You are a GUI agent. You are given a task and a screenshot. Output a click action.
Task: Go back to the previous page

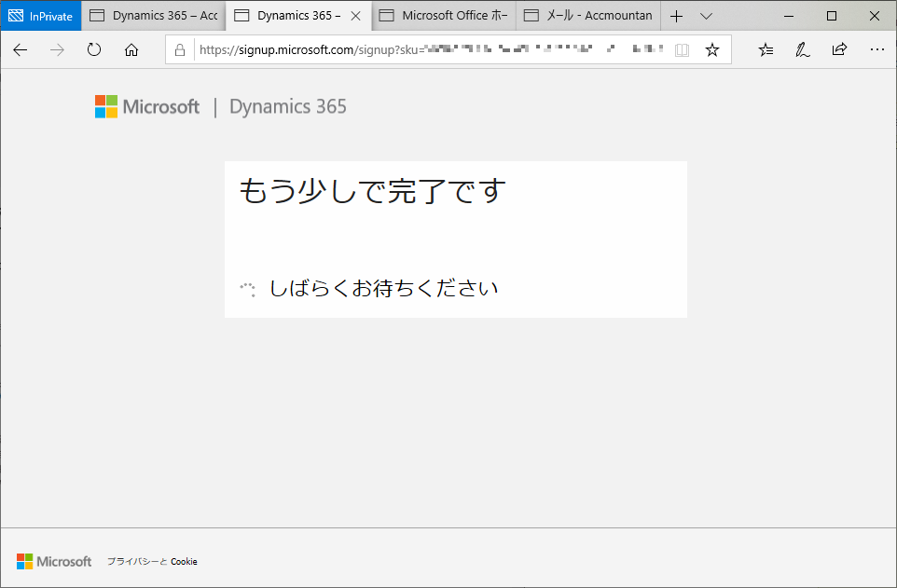point(20,50)
